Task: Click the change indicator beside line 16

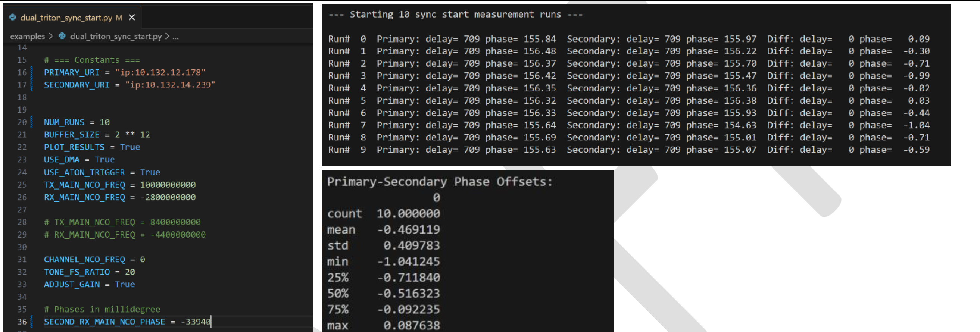Action: [32, 72]
